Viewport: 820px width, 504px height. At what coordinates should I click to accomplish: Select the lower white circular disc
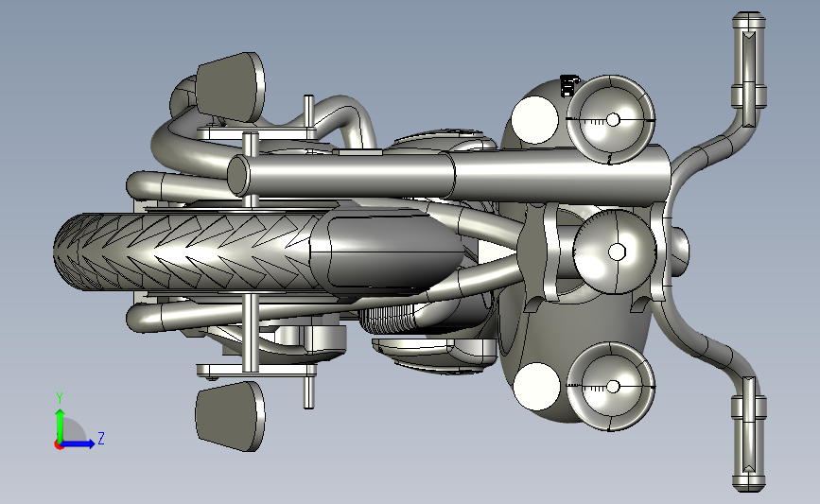pyautogui.click(x=536, y=387)
